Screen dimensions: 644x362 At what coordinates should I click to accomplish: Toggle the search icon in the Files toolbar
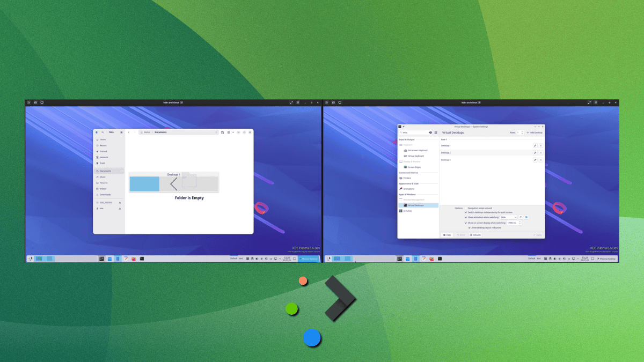pyautogui.click(x=103, y=132)
